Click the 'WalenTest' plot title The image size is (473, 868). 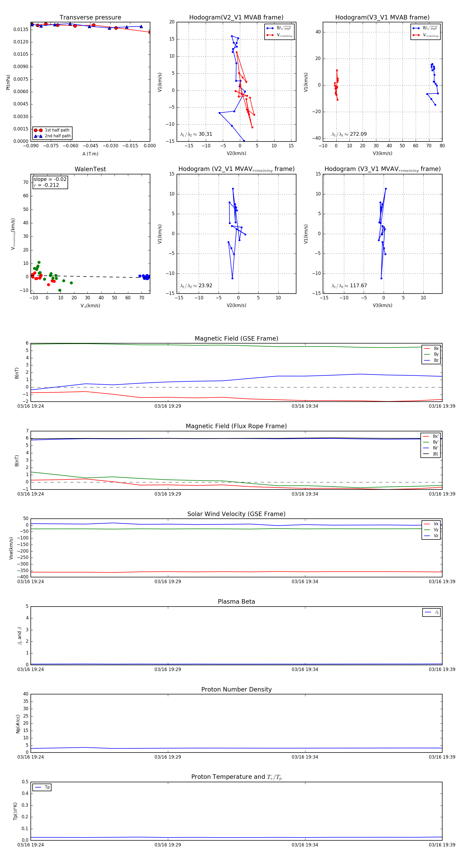(x=90, y=169)
